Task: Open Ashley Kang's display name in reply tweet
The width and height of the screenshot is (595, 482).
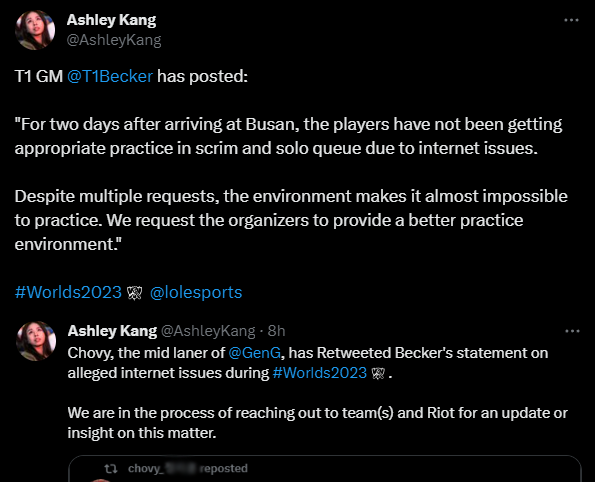Action: coord(112,331)
